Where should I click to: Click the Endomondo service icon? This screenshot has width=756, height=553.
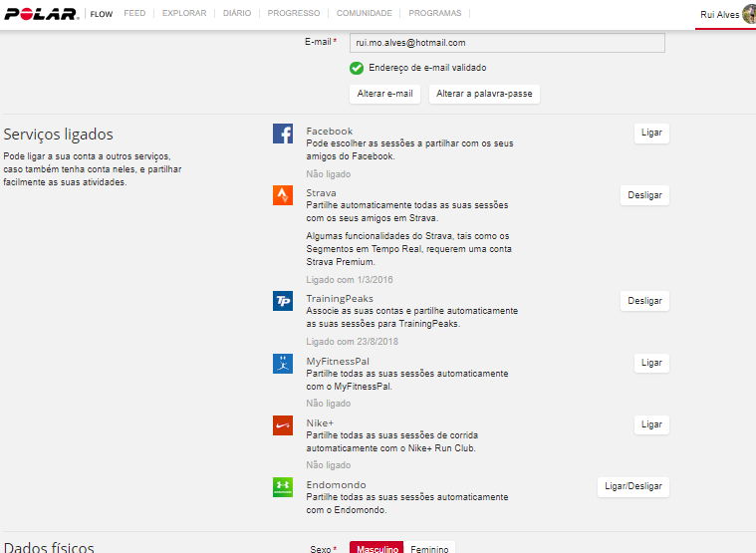283,487
